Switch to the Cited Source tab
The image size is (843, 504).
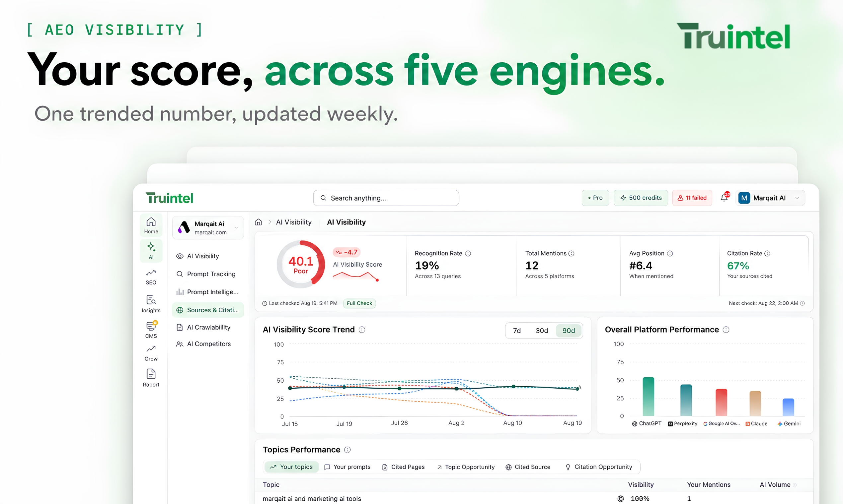(528, 467)
